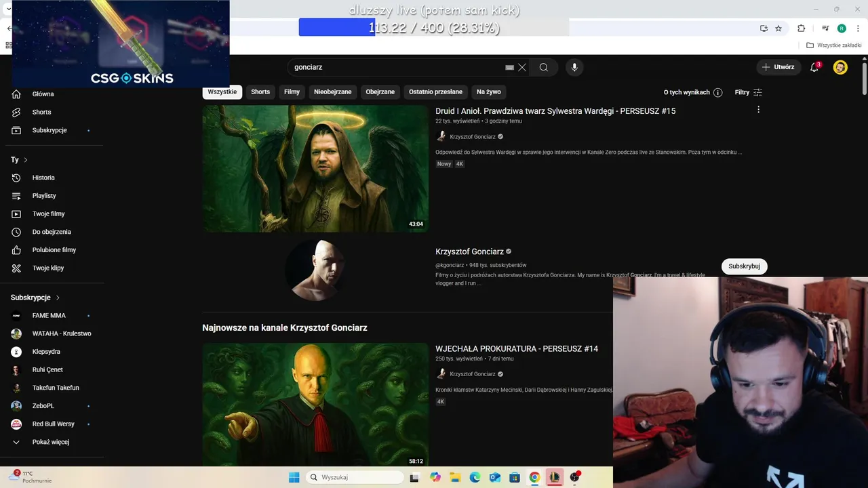
Task: Open Polubione filmy thumbs-up entry
Action: pyautogui.click(x=54, y=250)
